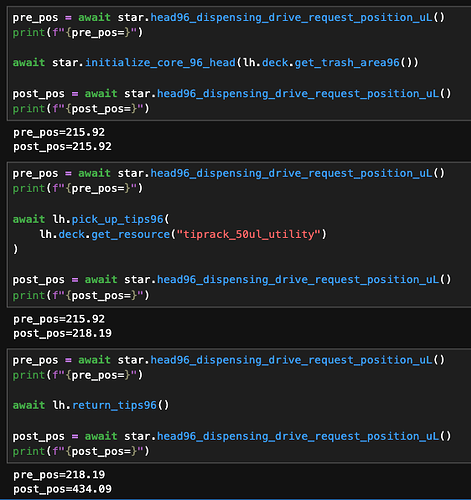Click get_trash_area96 in the first cell
Screen dimensions: 471x500
347,62
